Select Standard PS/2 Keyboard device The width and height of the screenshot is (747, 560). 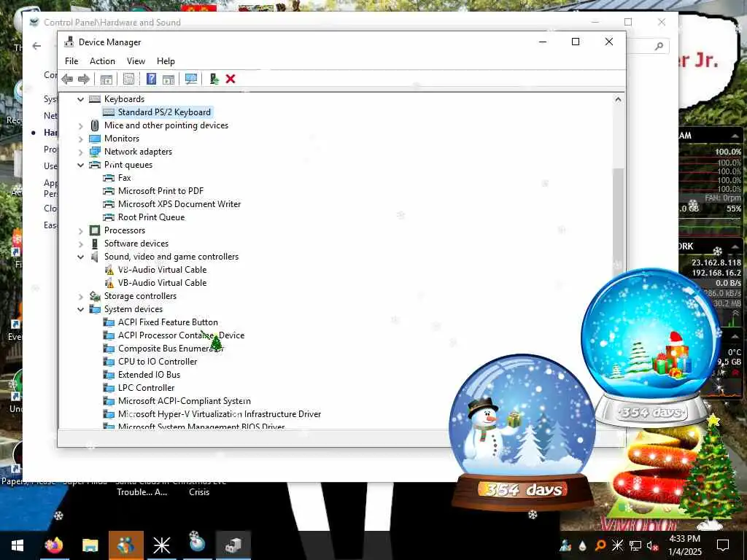(164, 112)
